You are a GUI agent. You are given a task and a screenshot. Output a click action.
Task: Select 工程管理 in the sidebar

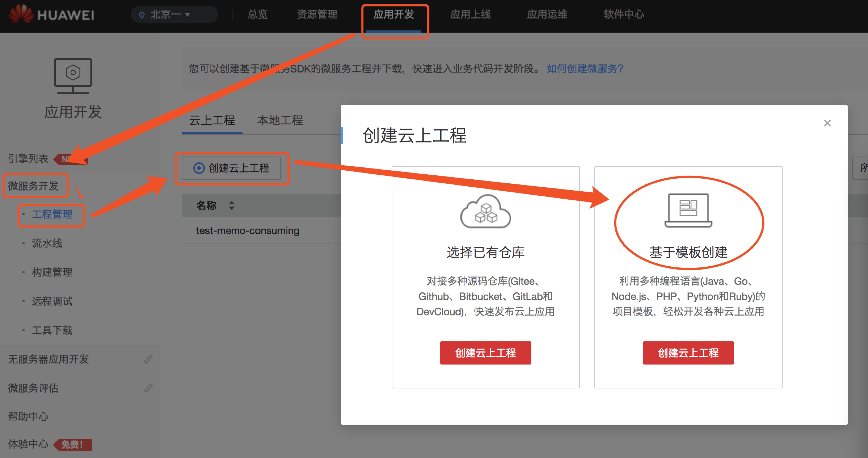52,215
